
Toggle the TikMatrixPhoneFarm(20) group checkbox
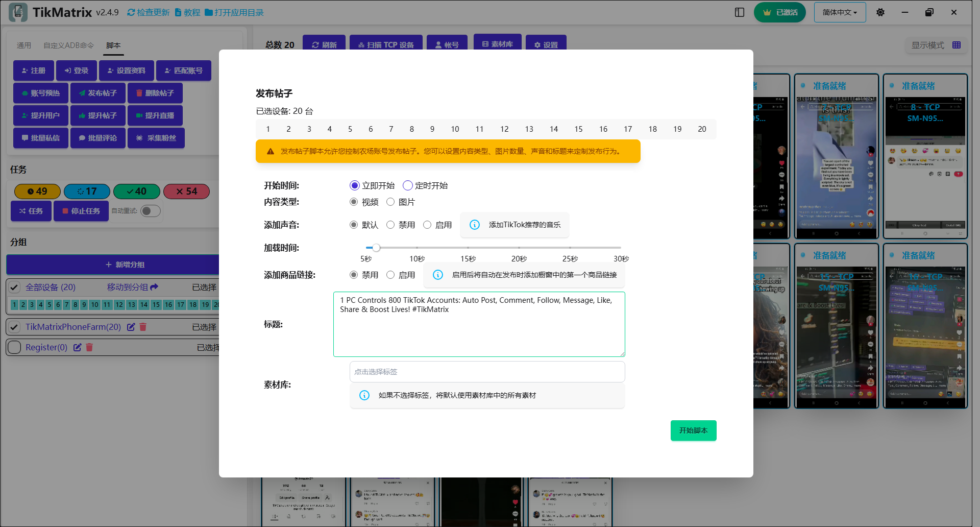14,327
